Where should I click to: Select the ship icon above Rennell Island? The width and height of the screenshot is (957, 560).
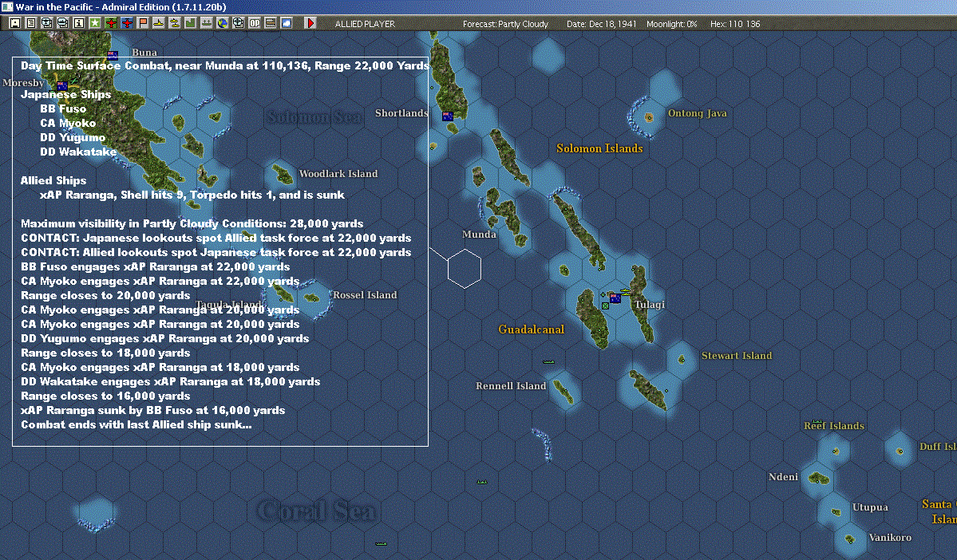[548, 361]
